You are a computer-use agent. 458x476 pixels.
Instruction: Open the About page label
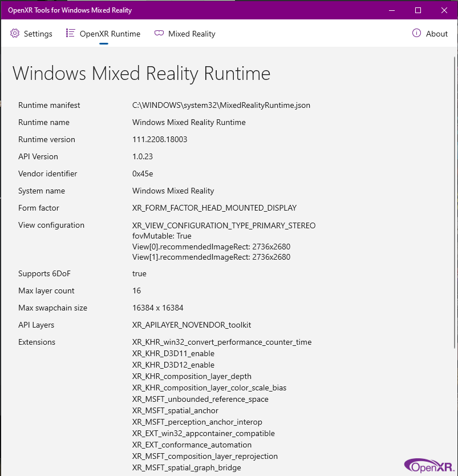437,34
